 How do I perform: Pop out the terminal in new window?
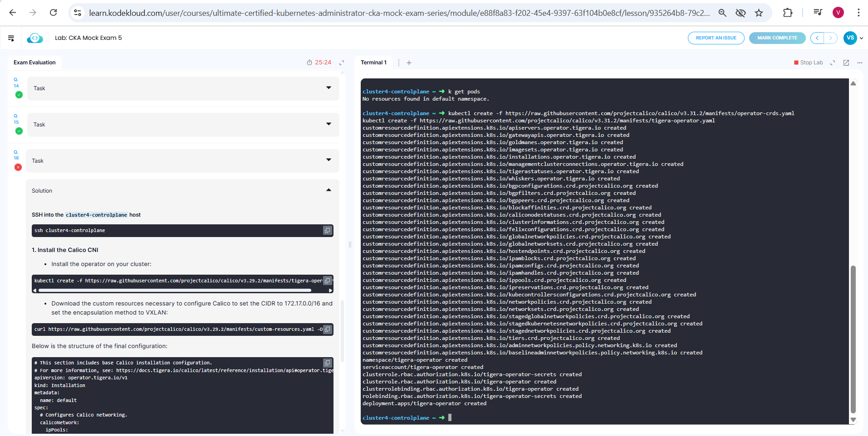tap(846, 63)
